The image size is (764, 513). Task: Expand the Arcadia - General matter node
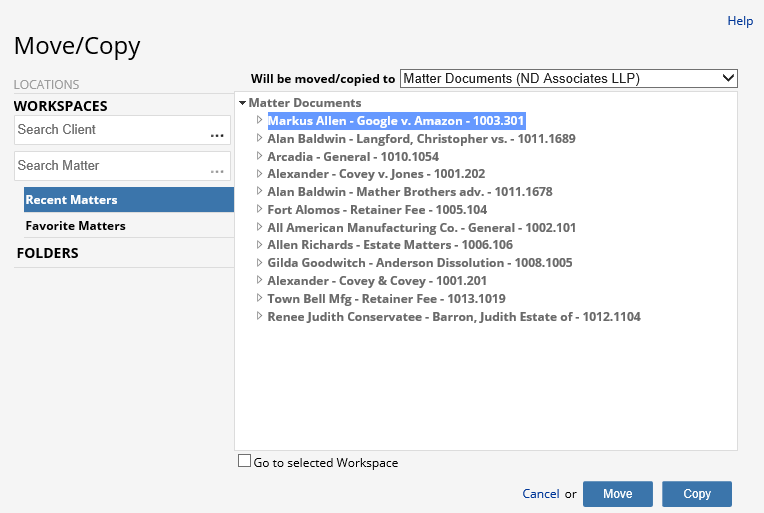coord(259,157)
